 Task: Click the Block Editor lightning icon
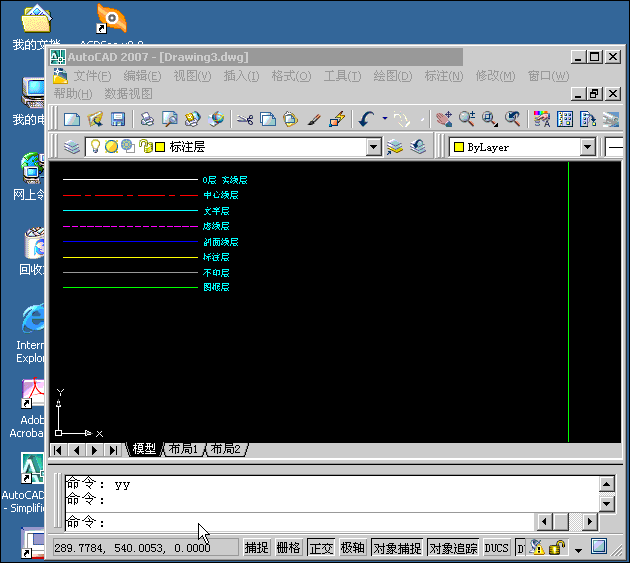(x=337, y=119)
